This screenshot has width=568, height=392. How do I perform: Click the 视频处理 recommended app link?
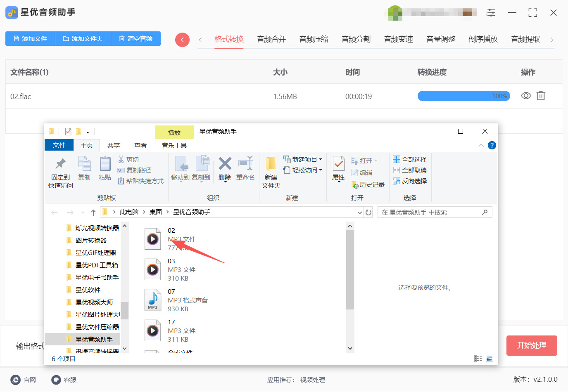point(313,380)
